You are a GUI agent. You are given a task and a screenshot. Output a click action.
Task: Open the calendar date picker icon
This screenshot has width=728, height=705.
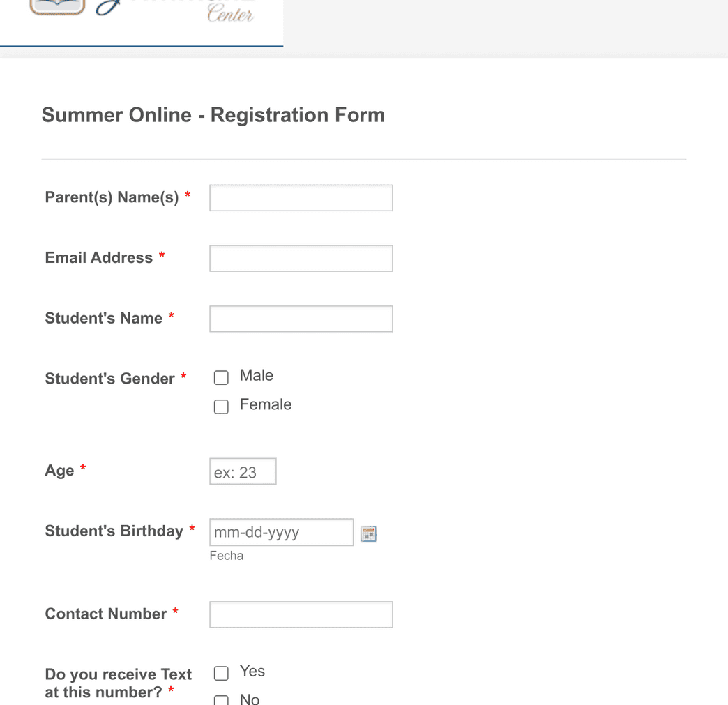coord(368,533)
